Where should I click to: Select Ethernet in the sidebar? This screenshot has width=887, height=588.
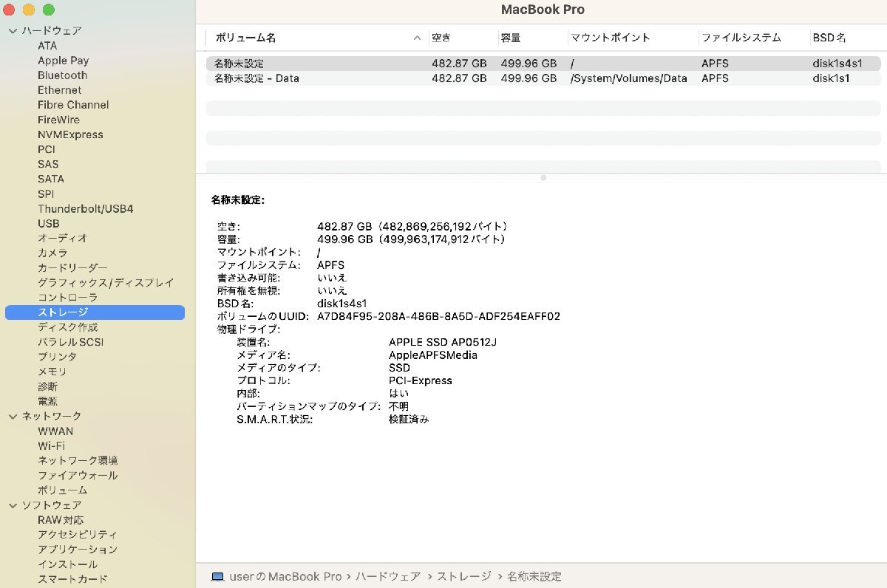60,90
